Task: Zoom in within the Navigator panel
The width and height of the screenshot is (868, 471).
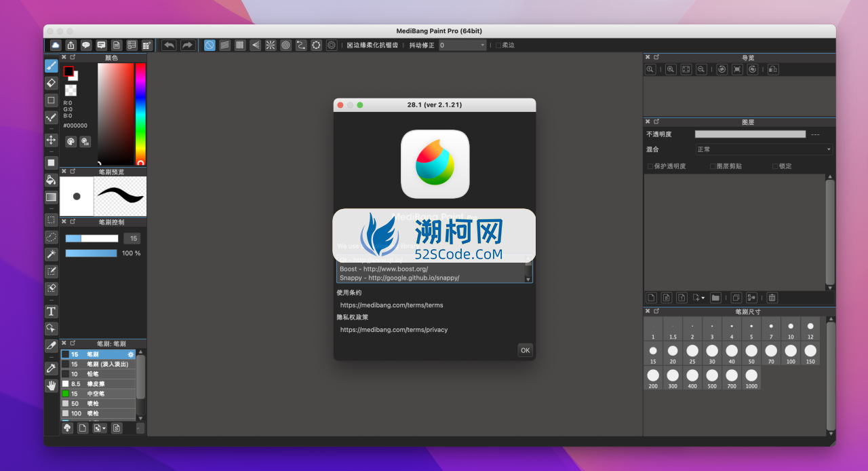Action: pyautogui.click(x=671, y=69)
